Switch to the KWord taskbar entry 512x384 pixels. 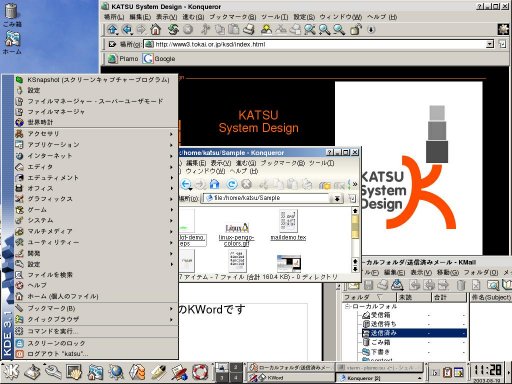(x=290, y=378)
